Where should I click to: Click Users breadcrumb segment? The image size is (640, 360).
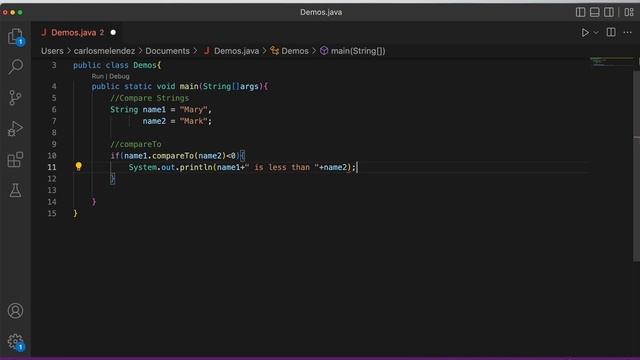pyautogui.click(x=52, y=51)
